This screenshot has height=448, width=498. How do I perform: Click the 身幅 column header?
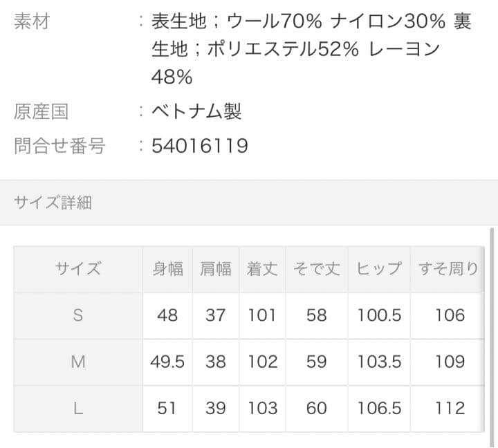click(x=167, y=269)
